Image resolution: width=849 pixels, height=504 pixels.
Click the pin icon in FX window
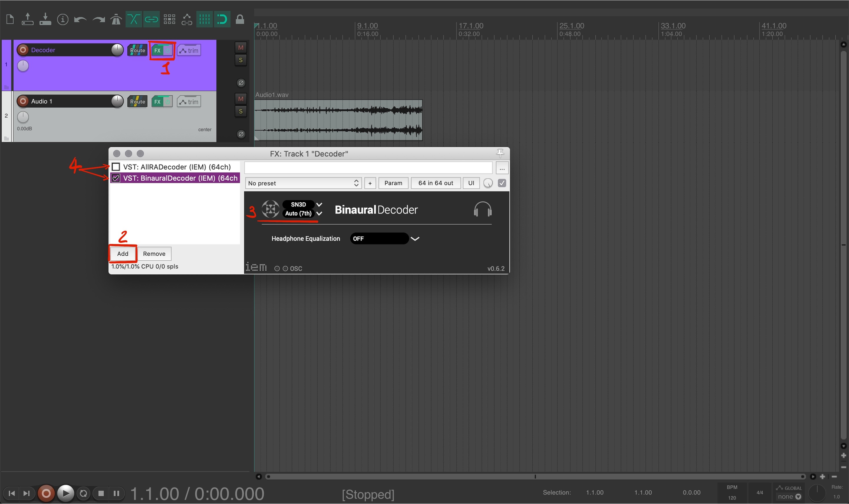500,153
